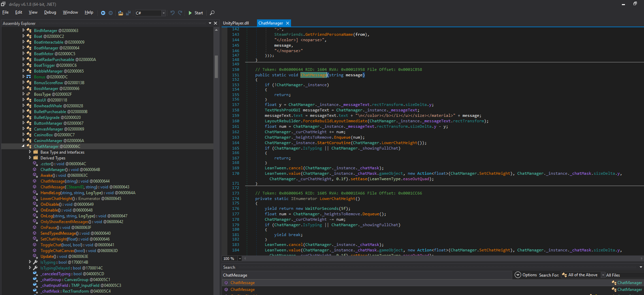Open the zoom percentage dropdown
Image resolution: width=644 pixels, height=295 pixels.
point(240,259)
